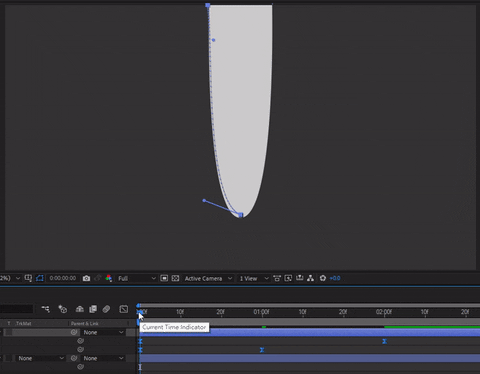This screenshot has width=480, height=374.
Task: Enable Frame Blending for the composition
Action: [x=93, y=309]
